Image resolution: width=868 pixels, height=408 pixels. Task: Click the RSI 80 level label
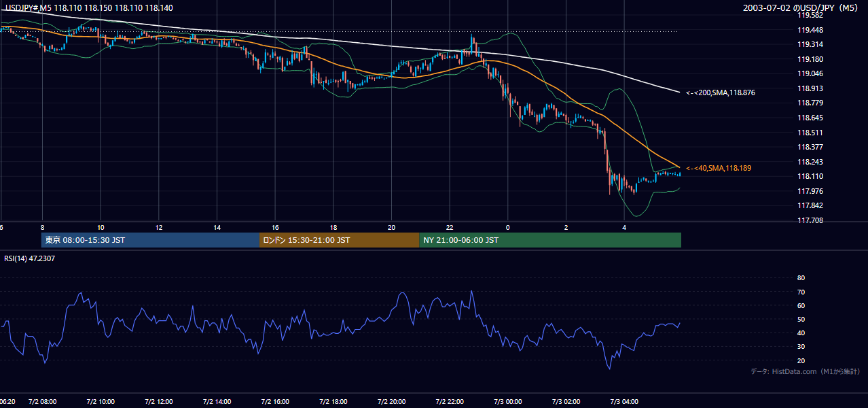(x=801, y=278)
